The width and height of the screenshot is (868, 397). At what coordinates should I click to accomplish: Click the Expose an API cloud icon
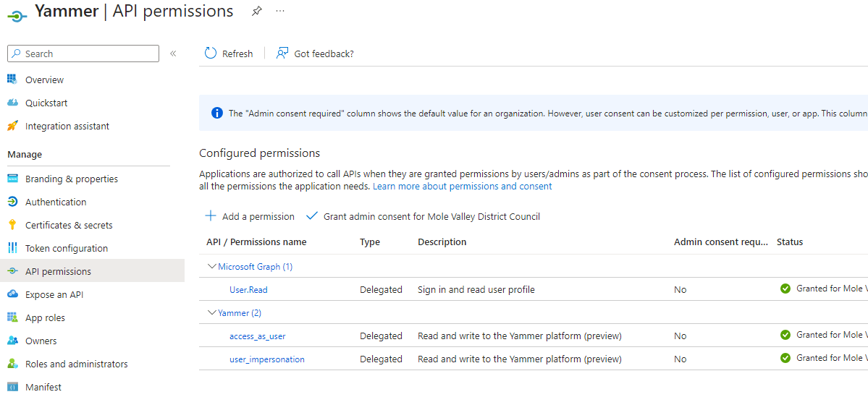coord(12,295)
